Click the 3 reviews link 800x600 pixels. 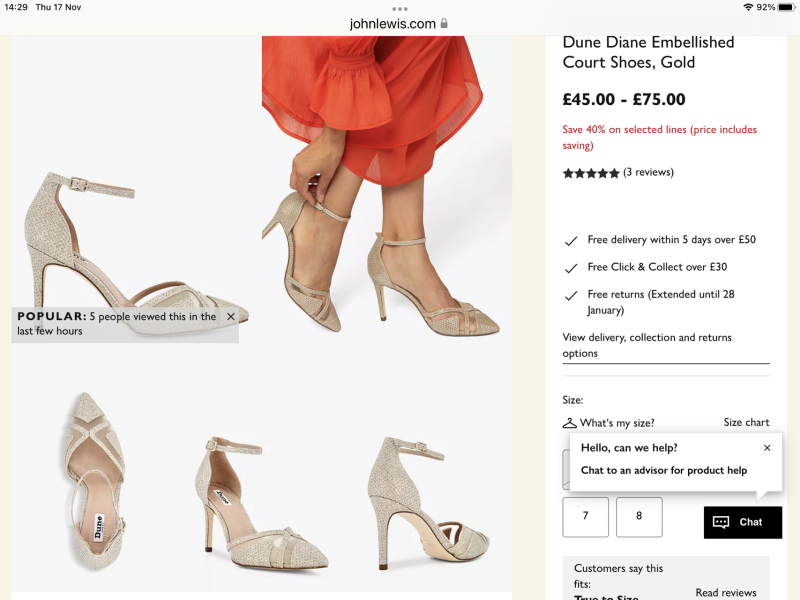(x=646, y=172)
